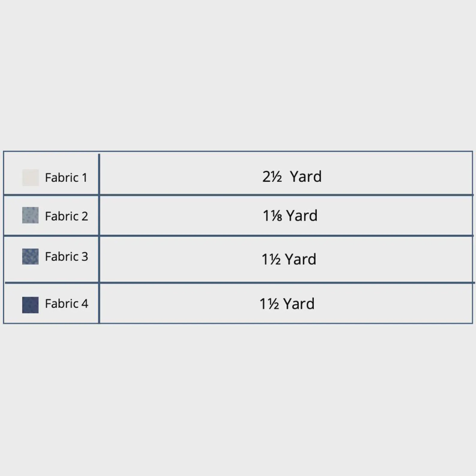Click the 1½ quantity in Fabric 3 row
The image size is (476, 476).
coord(271,259)
